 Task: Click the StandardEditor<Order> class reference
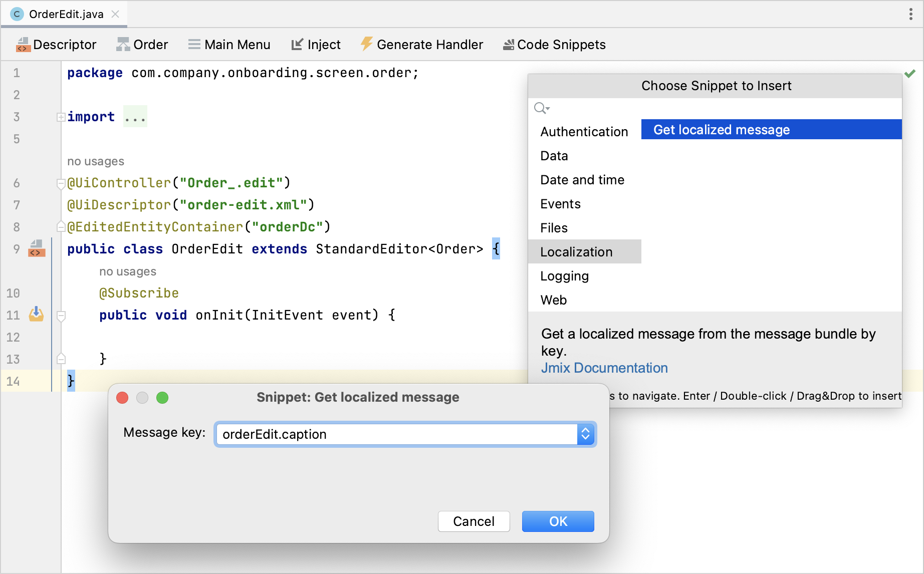coord(399,249)
